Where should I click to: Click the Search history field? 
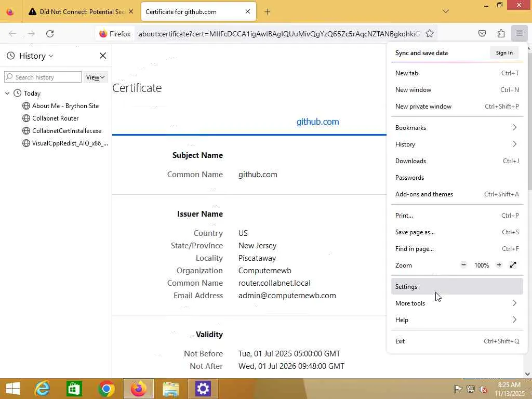click(x=43, y=77)
